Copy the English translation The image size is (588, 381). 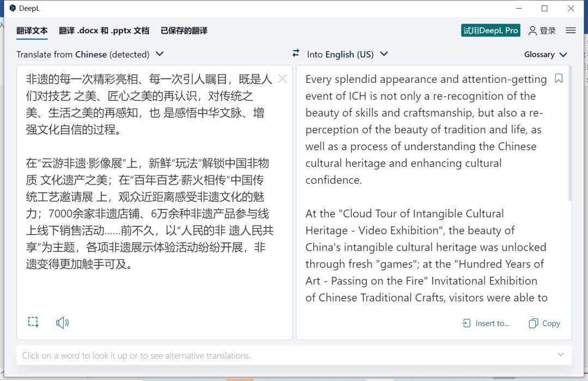(x=544, y=323)
